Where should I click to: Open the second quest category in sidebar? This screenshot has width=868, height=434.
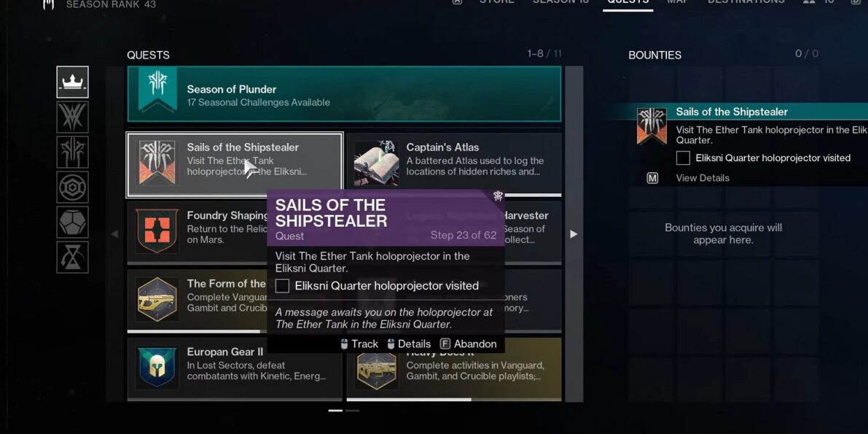pos(73,117)
